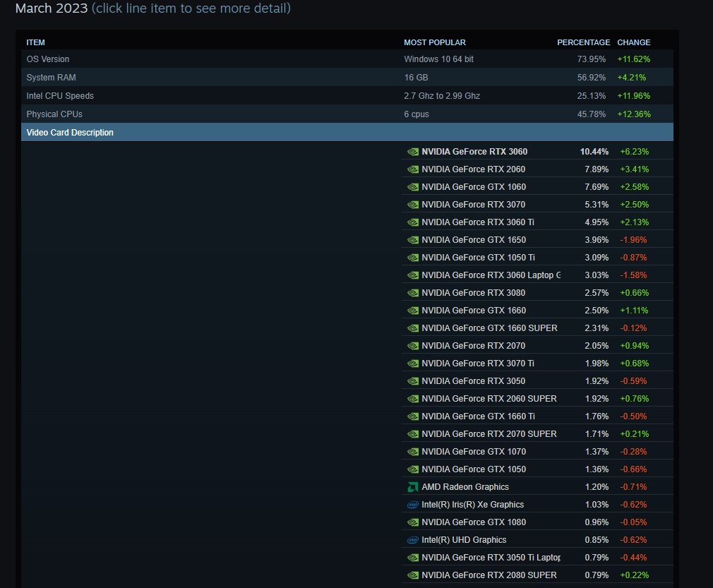The height and width of the screenshot is (588, 713).
Task: Click the NVIDIA logo beside RTX 3080
Action: pos(413,293)
